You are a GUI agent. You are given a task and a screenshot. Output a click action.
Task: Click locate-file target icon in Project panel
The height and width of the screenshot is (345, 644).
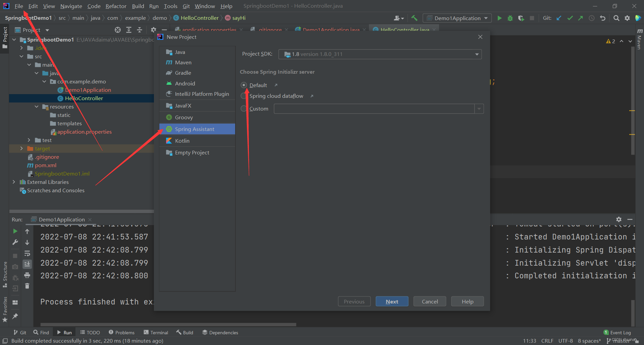tap(118, 30)
